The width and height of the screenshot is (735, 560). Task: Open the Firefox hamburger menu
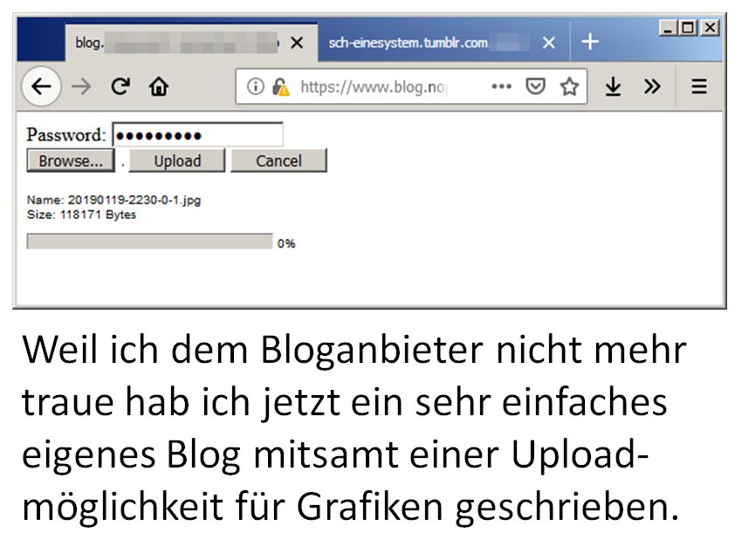coord(699,86)
